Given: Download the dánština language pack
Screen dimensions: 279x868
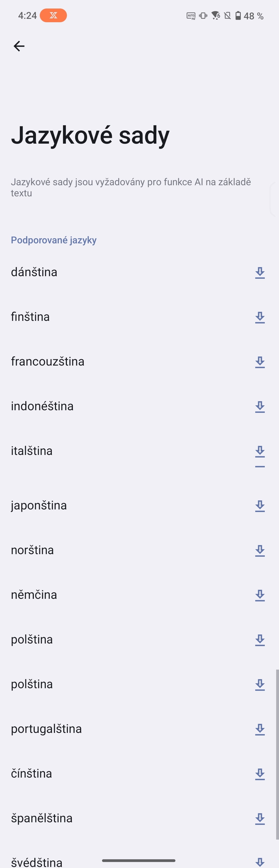Looking at the screenshot, I should click(260, 273).
